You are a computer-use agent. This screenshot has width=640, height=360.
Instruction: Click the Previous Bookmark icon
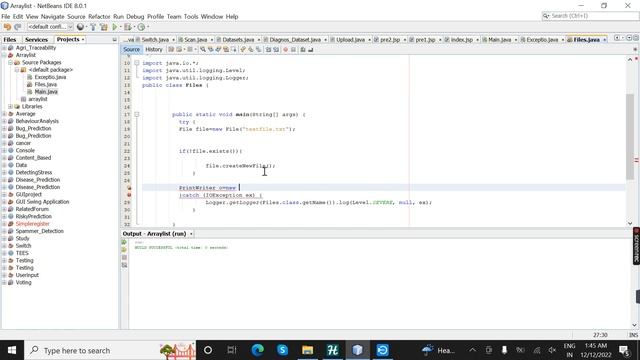tap(243, 49)
